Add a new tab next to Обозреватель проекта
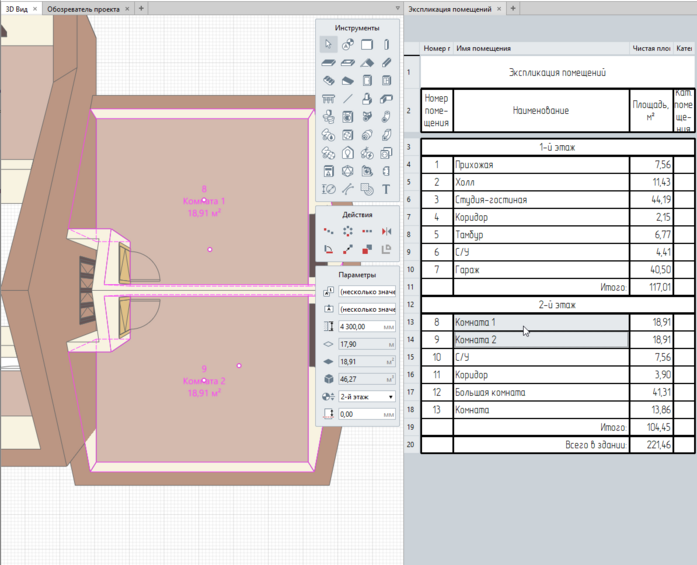The image size is (697, 565). tap(140, 8)
